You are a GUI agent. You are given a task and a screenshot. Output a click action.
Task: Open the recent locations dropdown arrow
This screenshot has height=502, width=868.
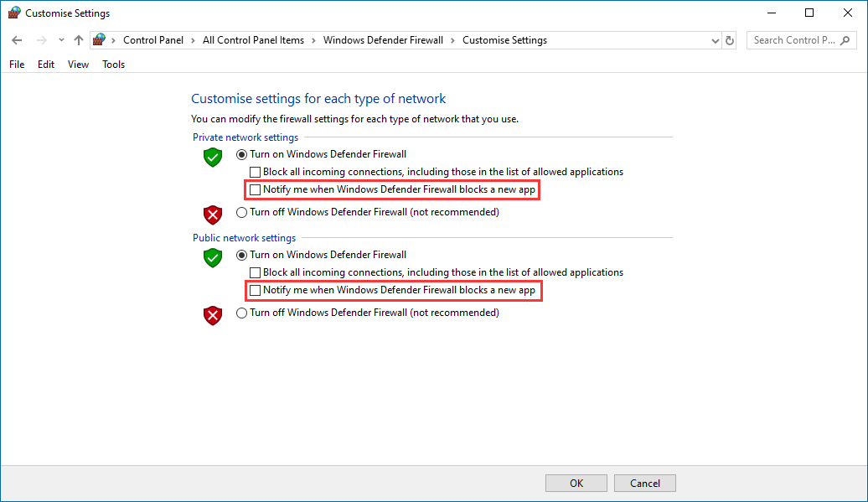(x=61, y=40)
